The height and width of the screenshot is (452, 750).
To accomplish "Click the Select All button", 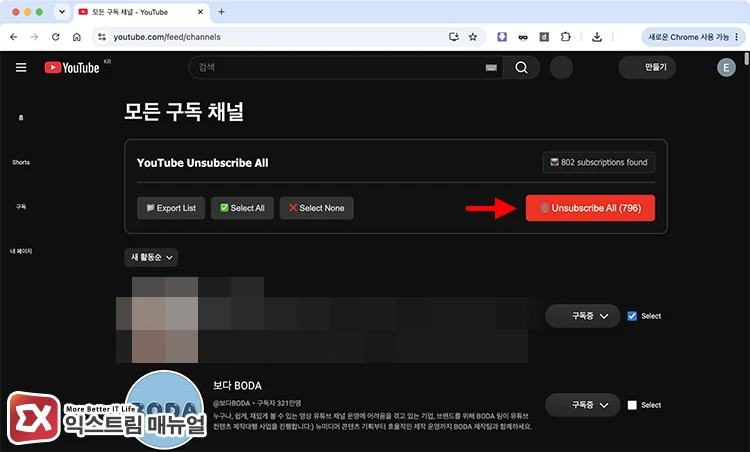I will click(242, 208).
